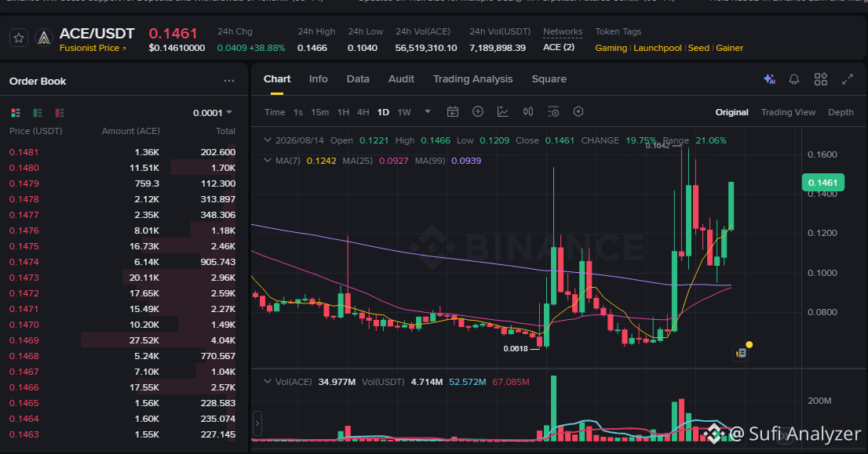Switch to the Info tab
This screenshot has width=868, height=454.
click(x=319, y=79)
